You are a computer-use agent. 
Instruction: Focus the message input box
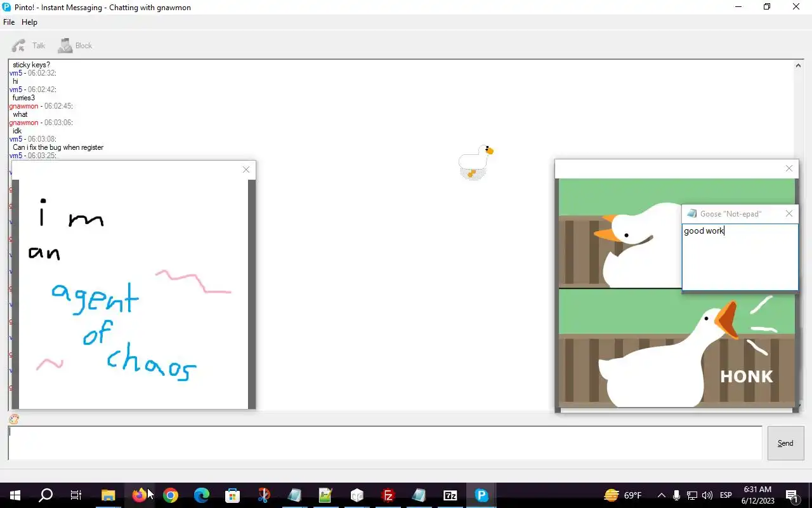[384, 443]
